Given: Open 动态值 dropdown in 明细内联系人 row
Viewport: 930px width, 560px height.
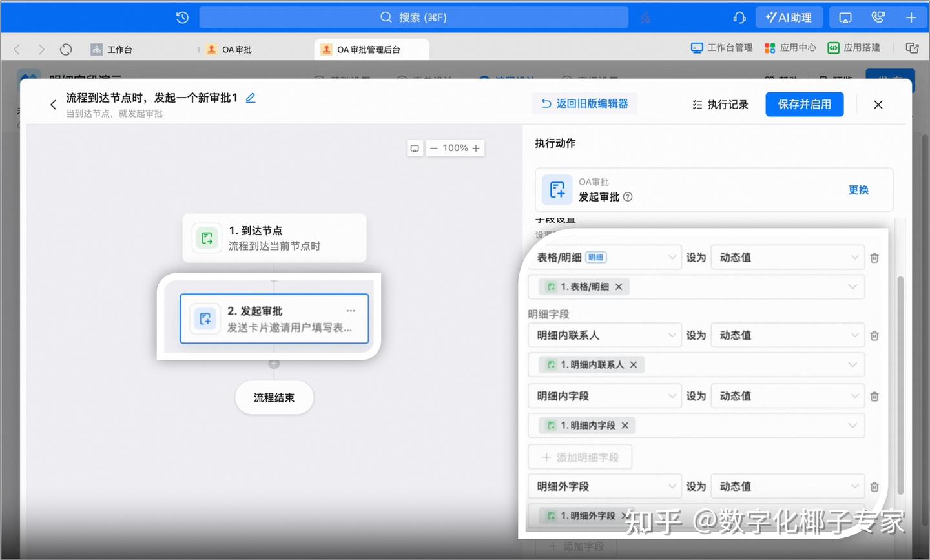Looking at the screenshot, I should click(787, 335).
